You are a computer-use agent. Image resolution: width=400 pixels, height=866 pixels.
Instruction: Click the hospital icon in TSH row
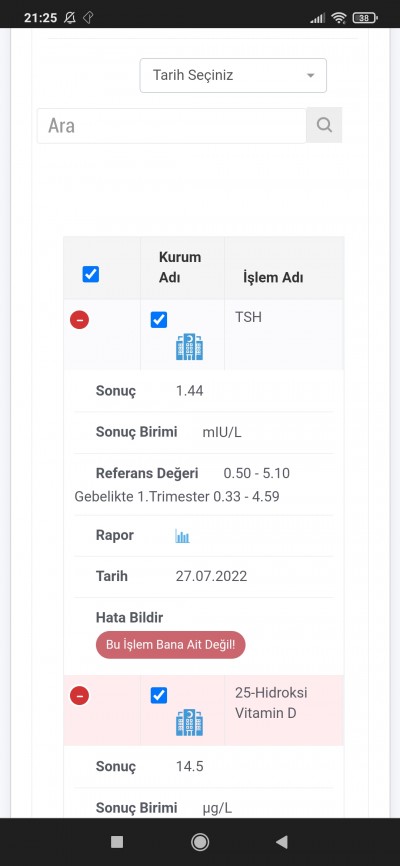pos(189,347)
